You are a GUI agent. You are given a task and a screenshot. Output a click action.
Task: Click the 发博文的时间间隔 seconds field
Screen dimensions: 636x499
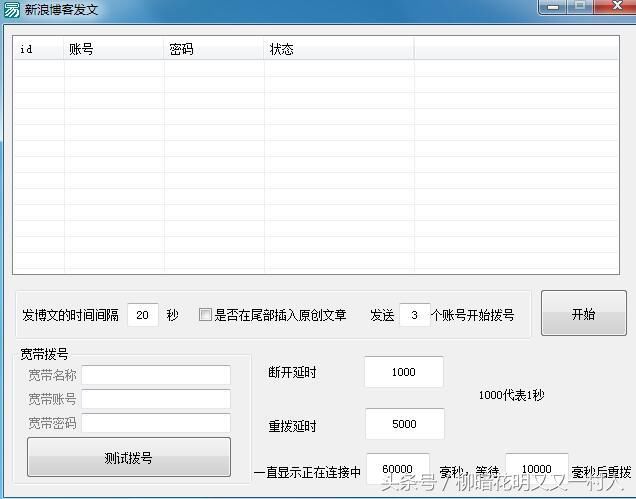143,315
